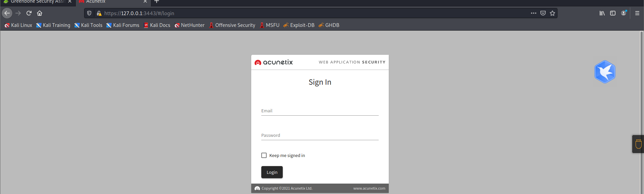Toggle the sidebar view icon

(613, 13)
